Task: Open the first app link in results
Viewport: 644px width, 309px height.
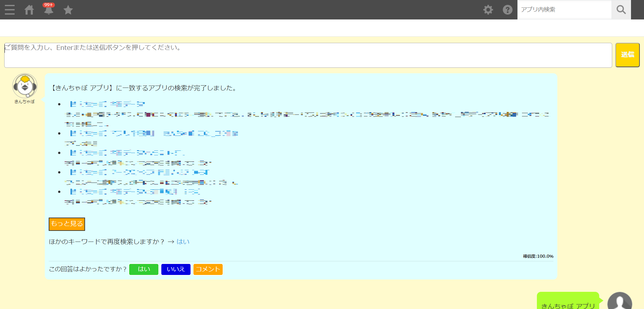Action: [107, 104]
